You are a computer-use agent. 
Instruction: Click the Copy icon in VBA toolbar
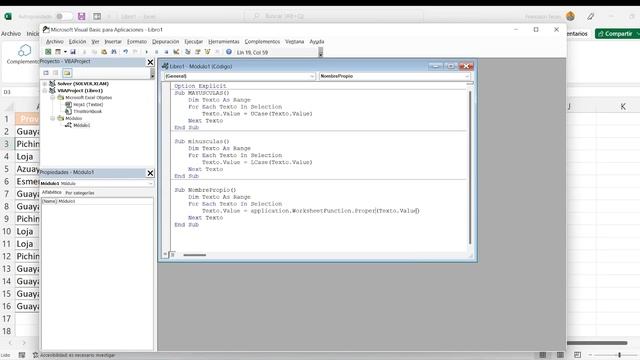(x=94, y=52)
